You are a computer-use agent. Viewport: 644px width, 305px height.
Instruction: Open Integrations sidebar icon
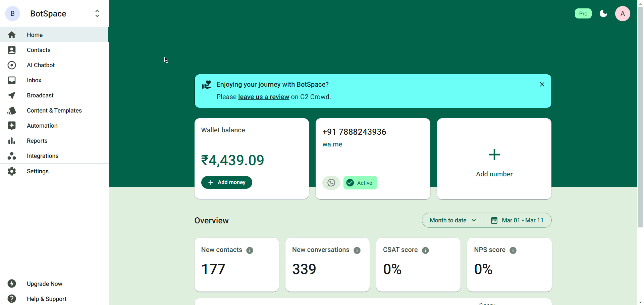pyautogui.click(x=12, y=156)
